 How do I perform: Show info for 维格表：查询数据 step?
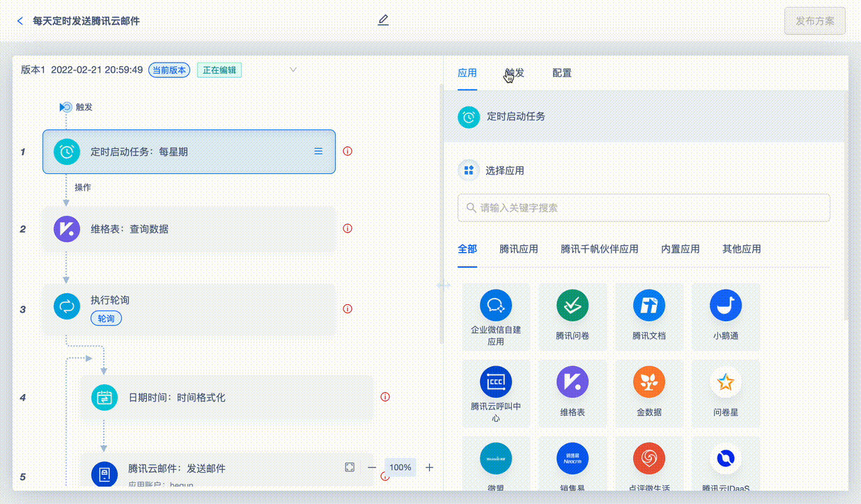(x=347, y=228)
